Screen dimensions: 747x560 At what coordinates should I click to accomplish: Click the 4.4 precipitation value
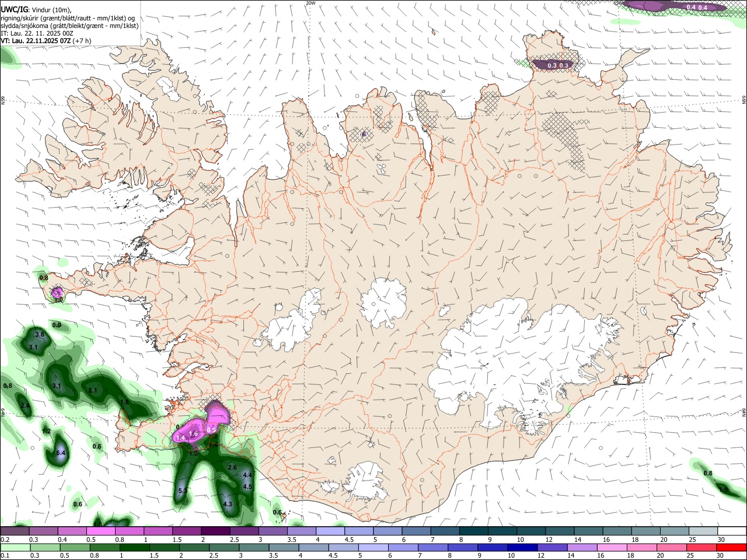247,475
